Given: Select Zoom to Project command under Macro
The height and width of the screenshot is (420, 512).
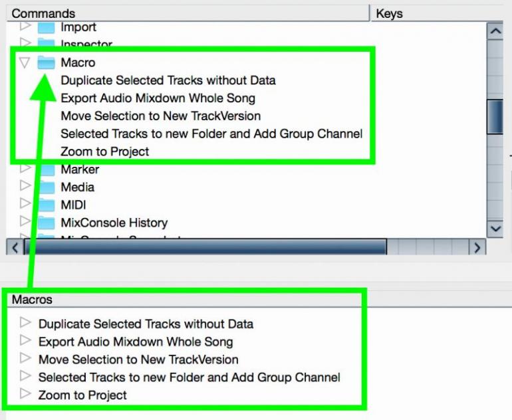Looking at the screenshot, I should (105, 152).
